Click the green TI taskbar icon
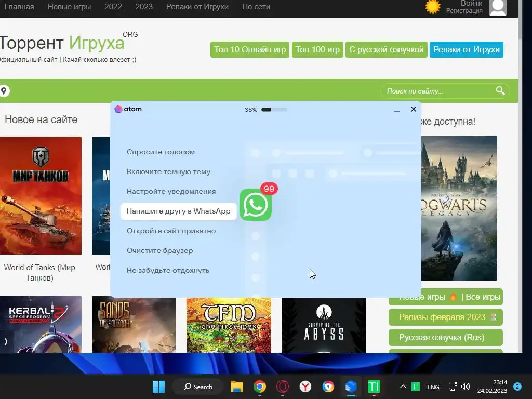 (x=374, y=387)
